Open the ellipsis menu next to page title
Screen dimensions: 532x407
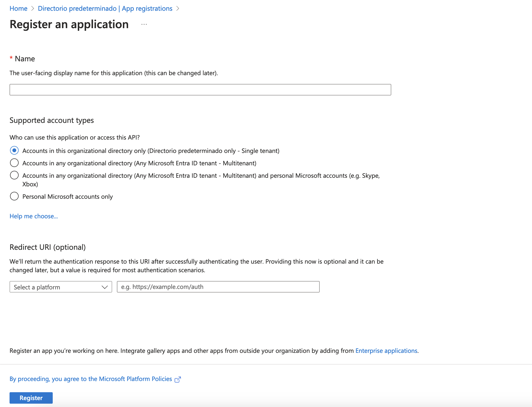pos(144,24)
